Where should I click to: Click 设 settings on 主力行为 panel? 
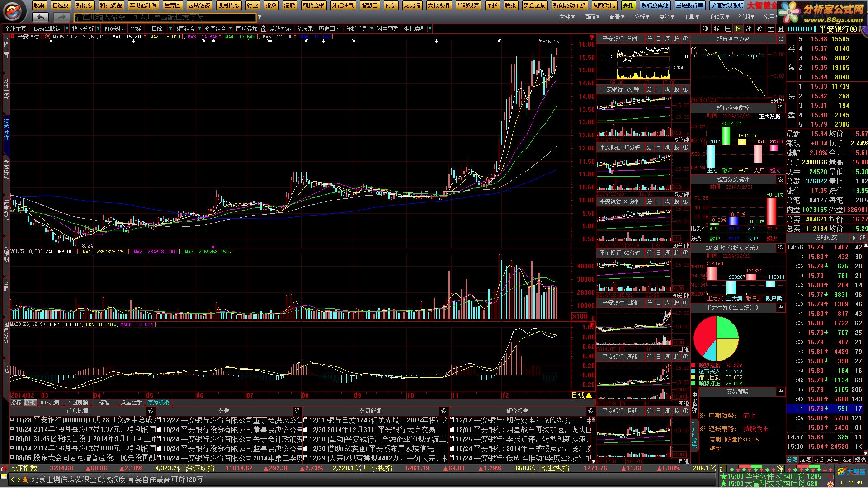[x=780, y=308]
